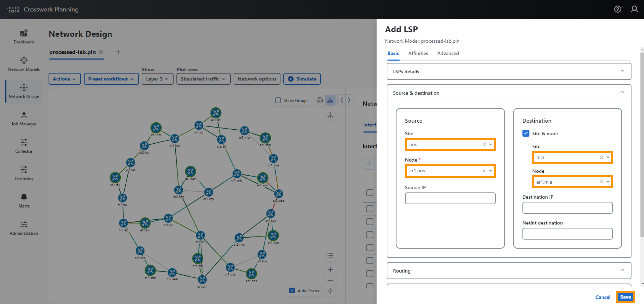The height and width of the screenshot is (304, 644).
Task: Enable Site & node checkbox in Destination
Action: [526, 133]
